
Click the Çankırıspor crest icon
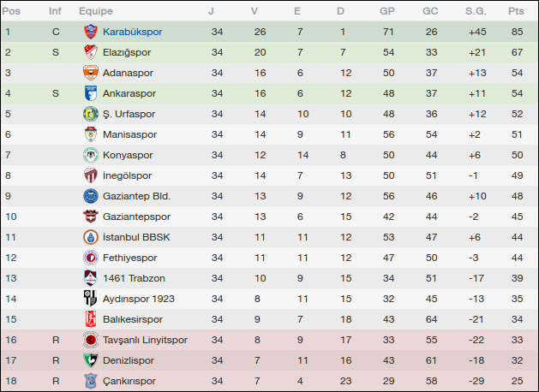pos(90,381)
